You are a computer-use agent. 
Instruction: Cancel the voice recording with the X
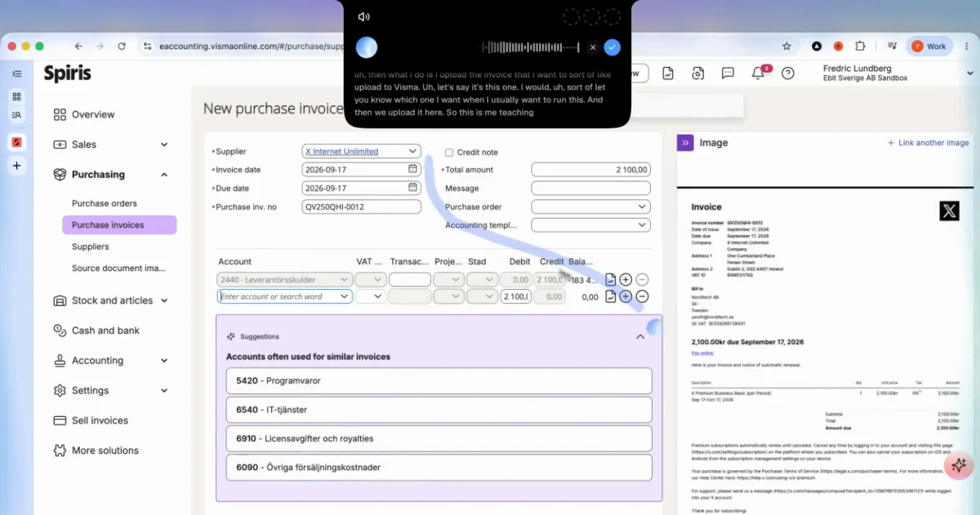[x=593, y=47]
